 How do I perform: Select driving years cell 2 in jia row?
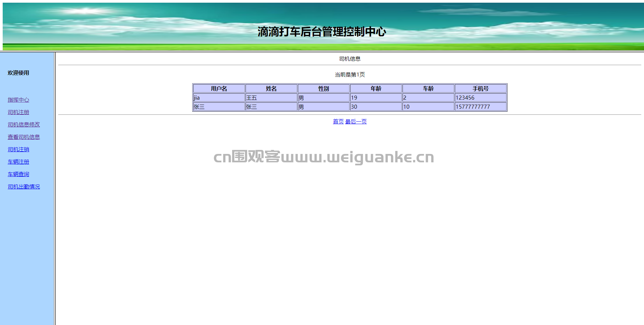coord(428,98)
